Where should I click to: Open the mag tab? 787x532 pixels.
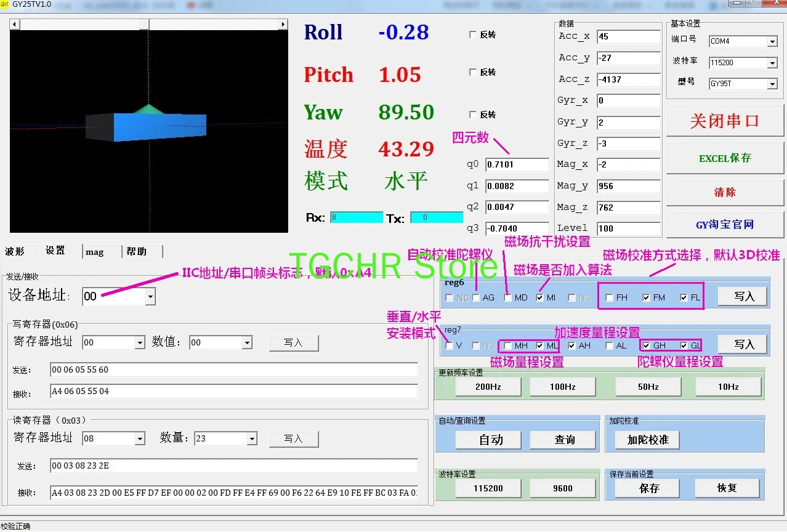[x=94, y=252]
